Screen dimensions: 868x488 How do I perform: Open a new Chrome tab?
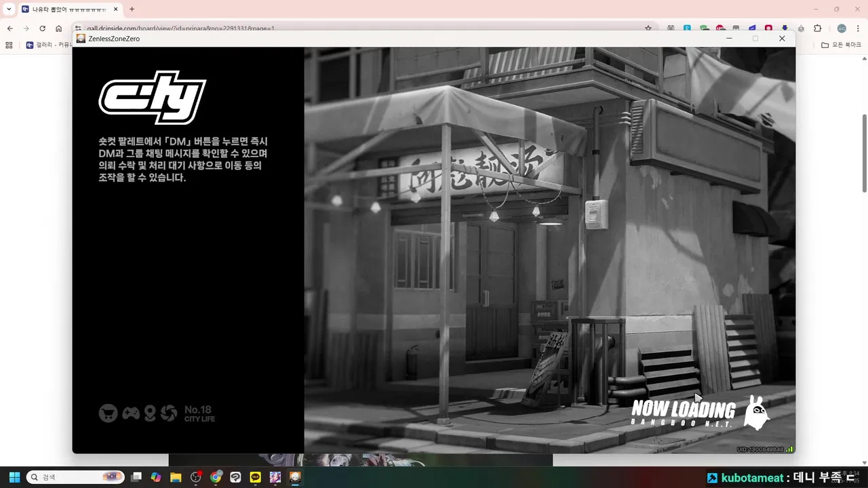[x=132, y=9]
